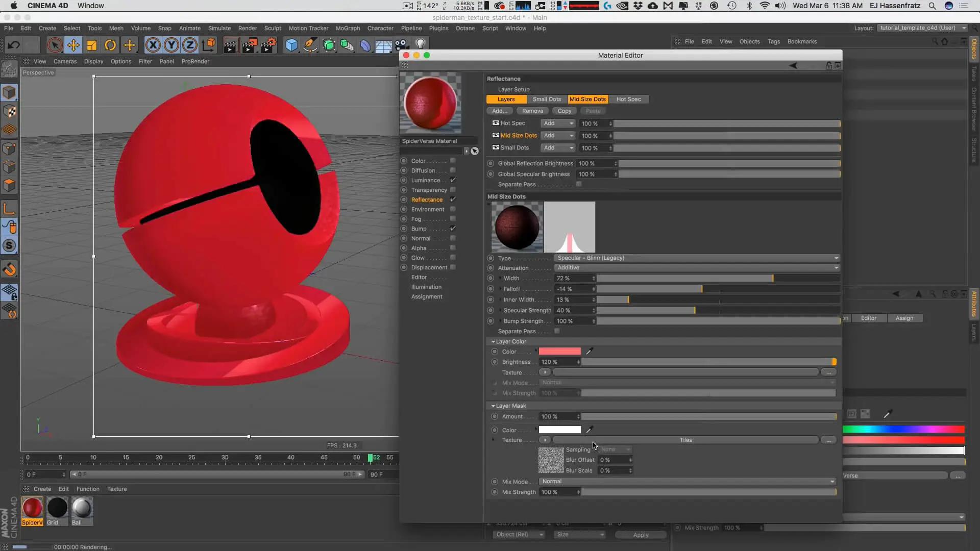Open the MoGraph menu
Image resolution: width=980 pixels, height=551 pixels.
click(x=348, y=28)
